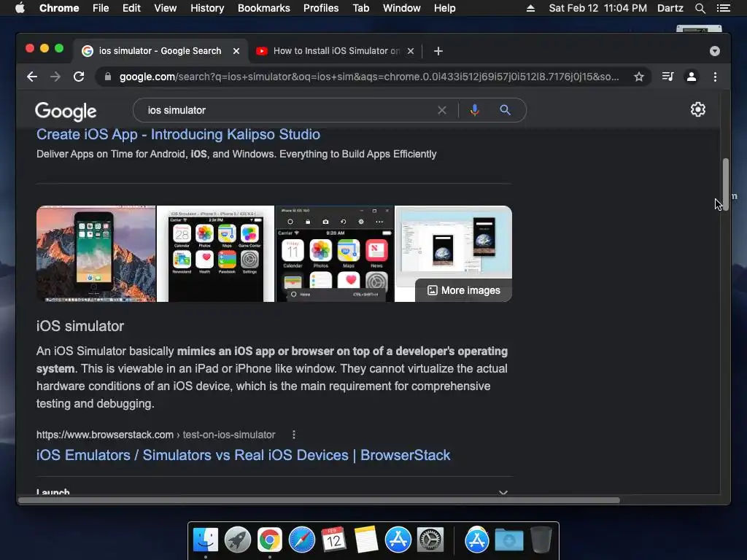747x560 pixels.
Task: Click the forward navigation arrow
Action: pyautogui.click(x=55, y=77)
